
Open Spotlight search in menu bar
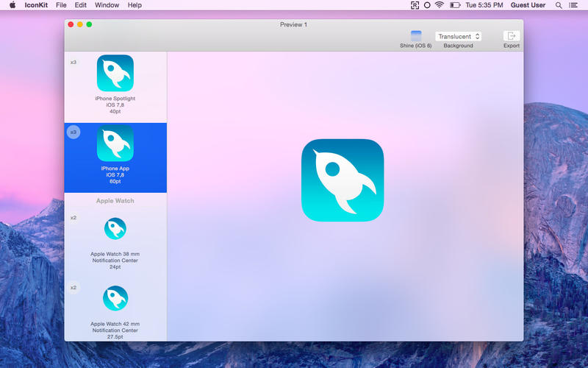(559, 5)
